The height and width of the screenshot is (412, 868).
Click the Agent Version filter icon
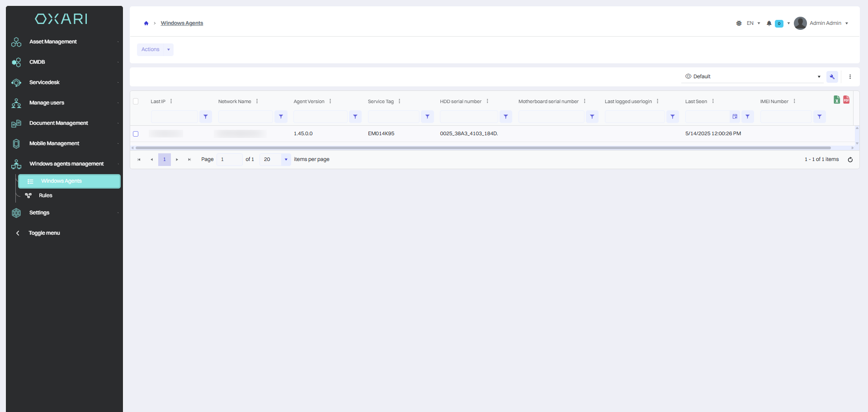[x=355, y=117]
